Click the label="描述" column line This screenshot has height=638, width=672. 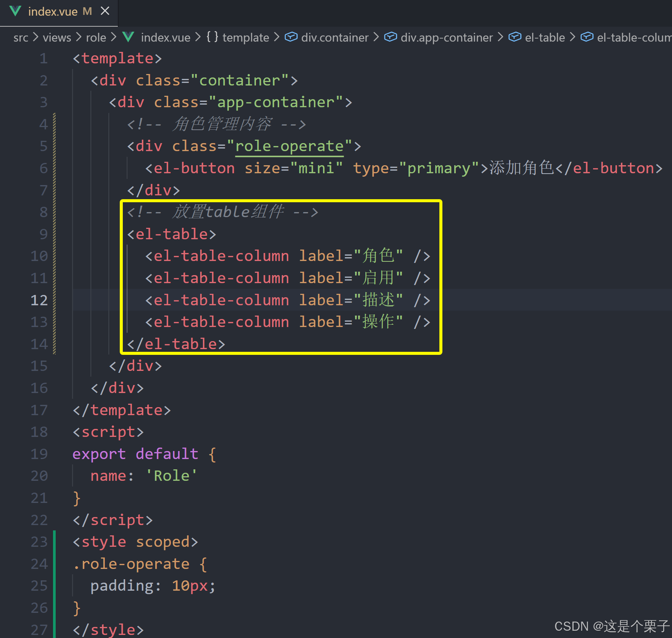288,300
